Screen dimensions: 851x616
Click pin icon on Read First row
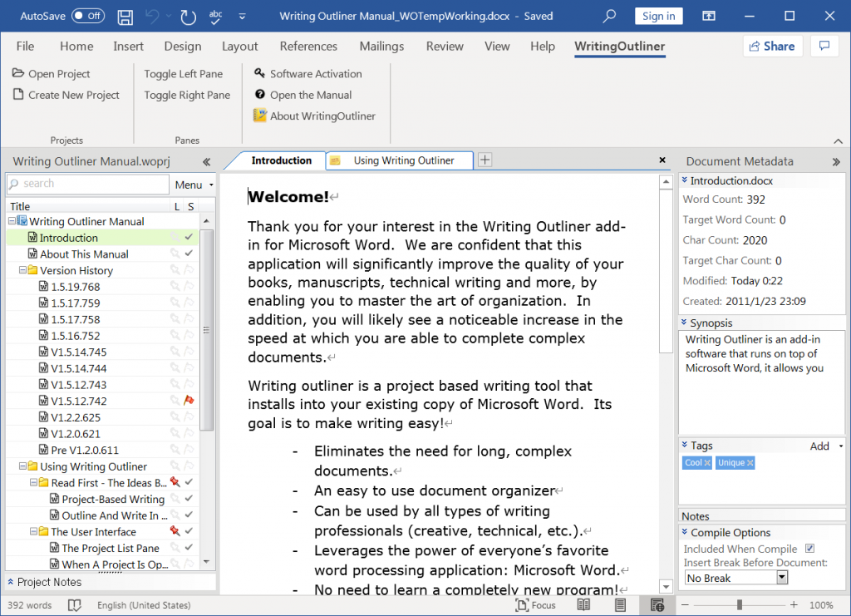[175, 482]
